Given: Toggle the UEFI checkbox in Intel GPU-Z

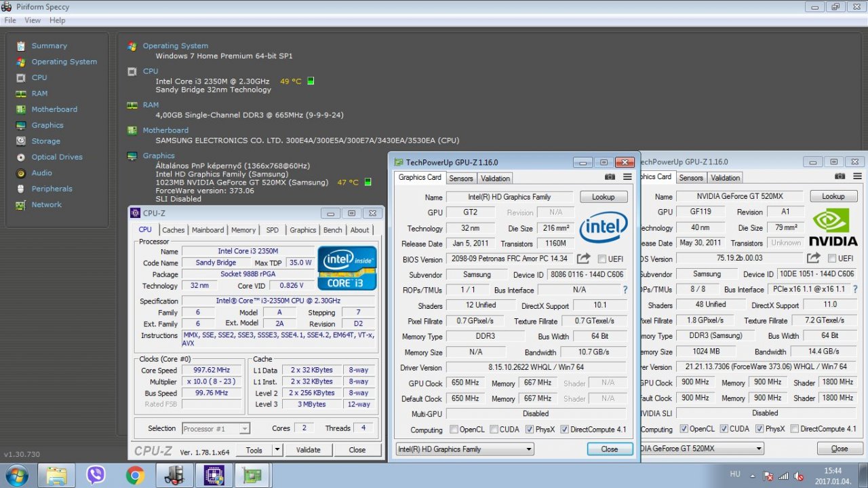Looking at the screenshot, I should pyautogui.click(x=602, y=259).
